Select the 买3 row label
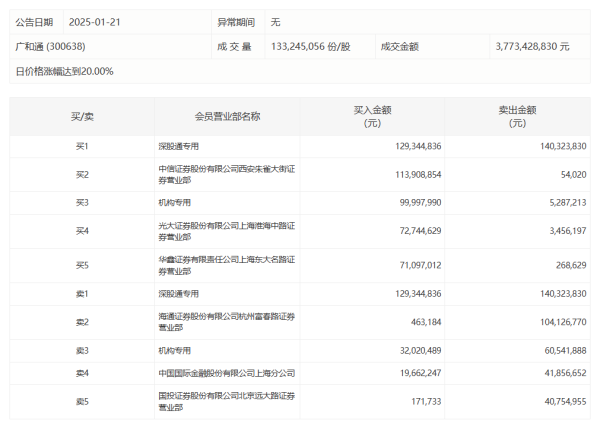600x430 pixels. (x=82, y=202)
